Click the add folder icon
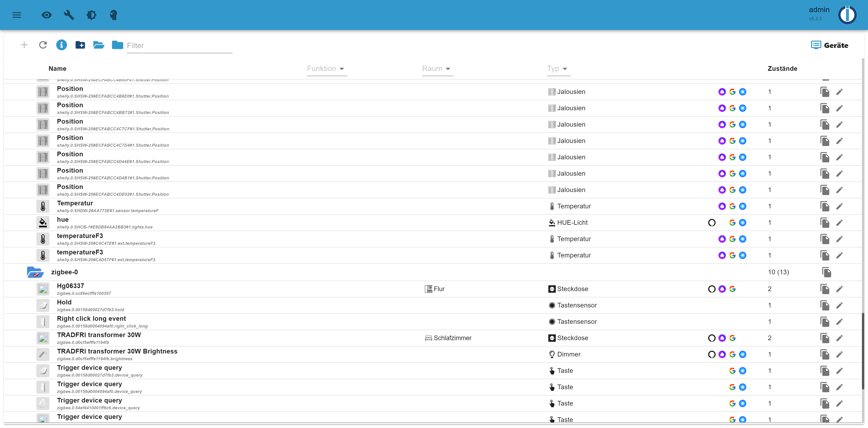Viewport: 868px width, 428px height. point(80,45)
